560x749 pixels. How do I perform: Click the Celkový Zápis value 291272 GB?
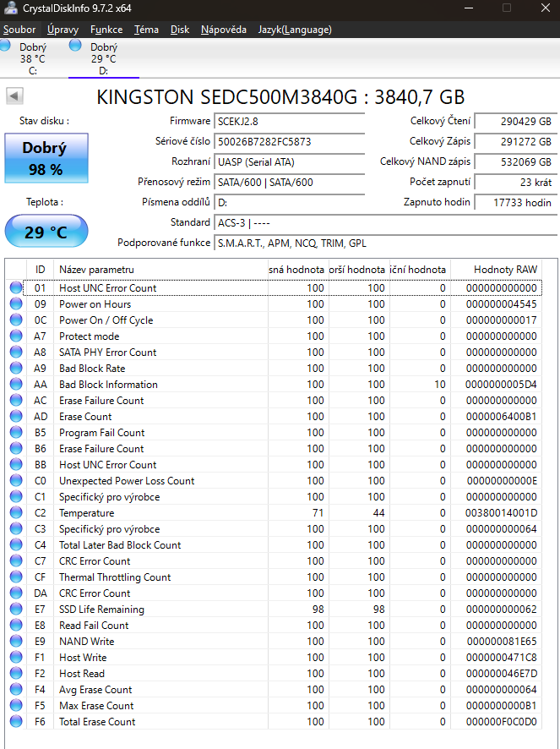(x=515, y=142)
